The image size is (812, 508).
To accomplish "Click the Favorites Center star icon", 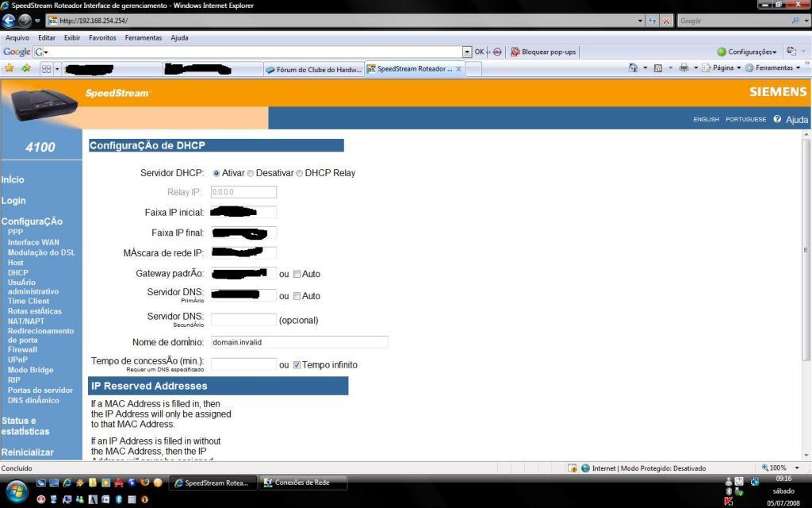I will click(x=10, y=68).
